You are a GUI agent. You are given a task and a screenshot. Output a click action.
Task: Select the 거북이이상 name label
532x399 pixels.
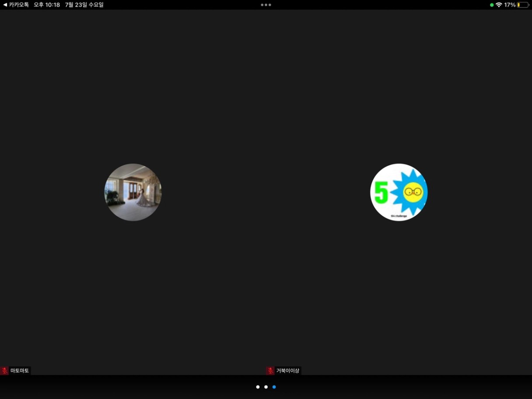[288, 371]
